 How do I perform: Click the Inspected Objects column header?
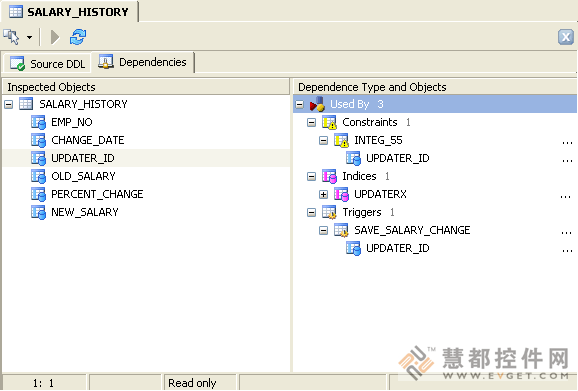coord(146,87)
